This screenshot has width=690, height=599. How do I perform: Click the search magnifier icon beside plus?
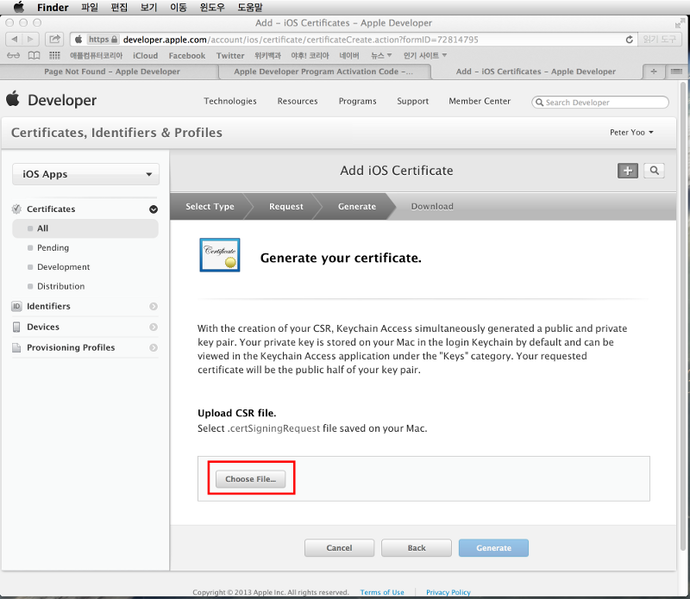point(654,171)
